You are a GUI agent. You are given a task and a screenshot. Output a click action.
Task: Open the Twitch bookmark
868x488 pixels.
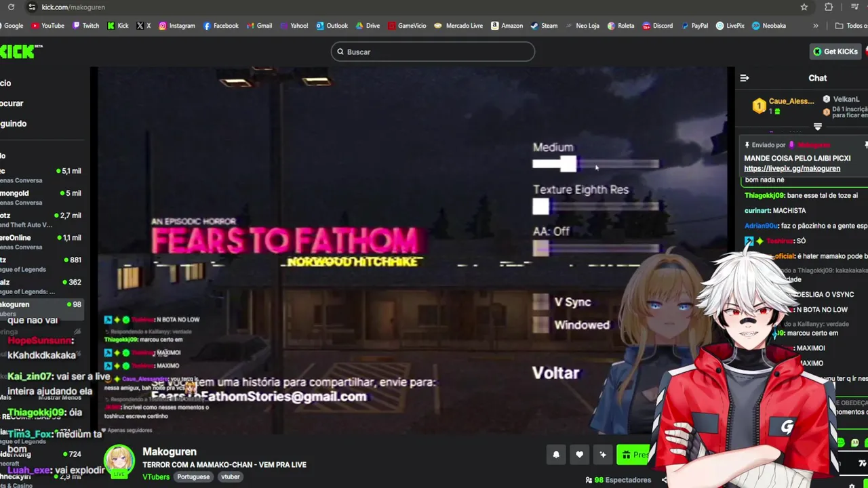(85, 26)
